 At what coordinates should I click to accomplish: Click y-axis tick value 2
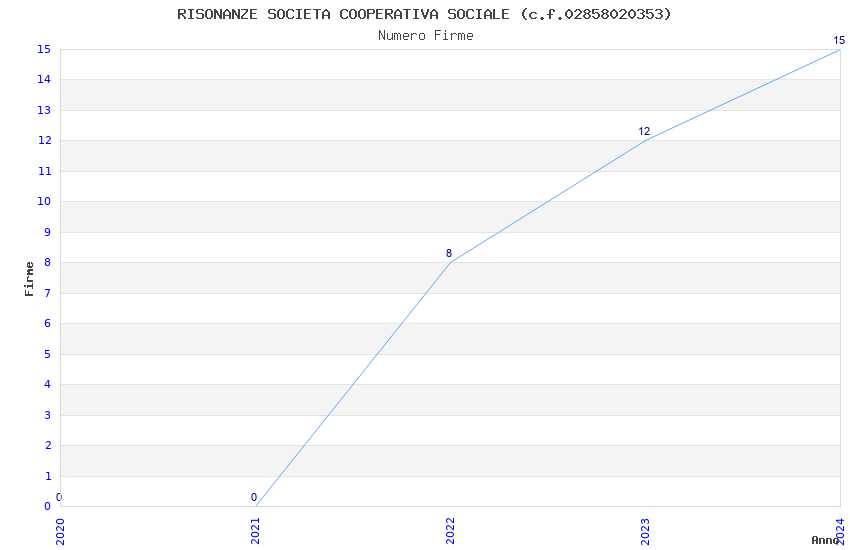[x=47, y=445]
